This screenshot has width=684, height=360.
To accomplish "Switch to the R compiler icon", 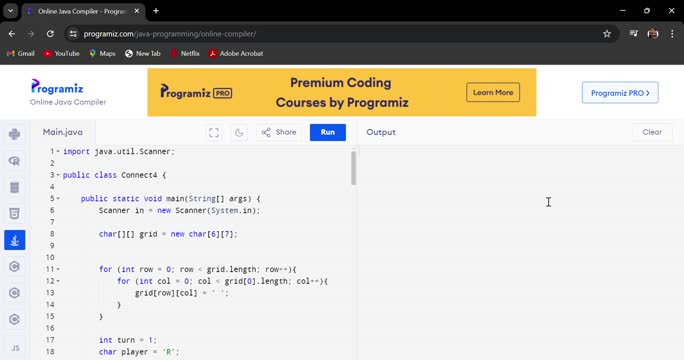I will coord(14,161).
